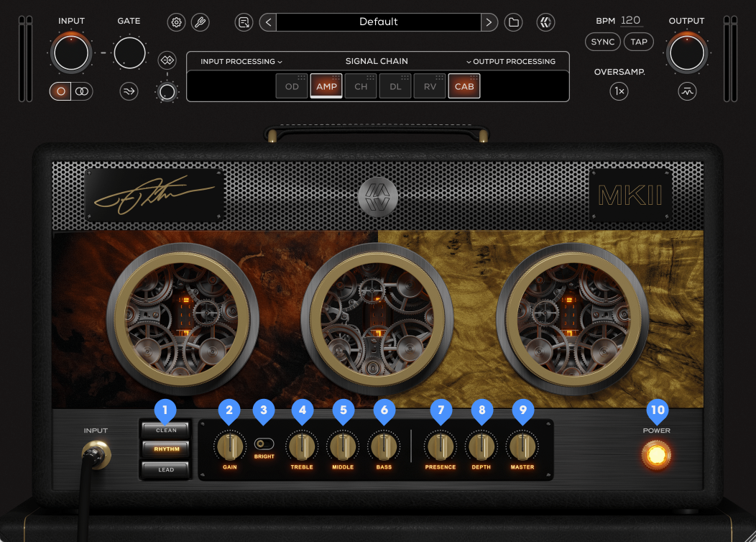
Task: Expand the Output Processing dropdown
Action: click(511, 61)
